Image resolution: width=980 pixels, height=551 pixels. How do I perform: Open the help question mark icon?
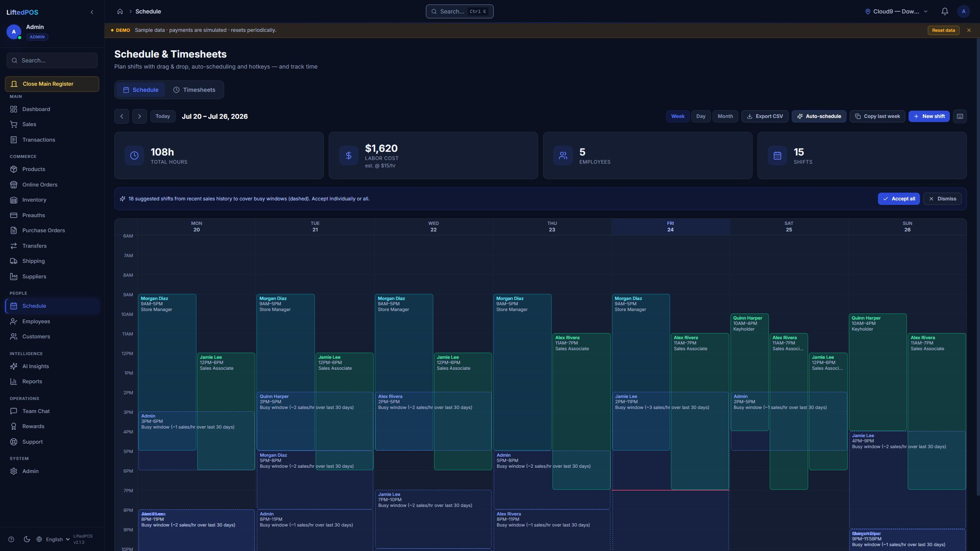pyautogui.click(x=11, y=539)
